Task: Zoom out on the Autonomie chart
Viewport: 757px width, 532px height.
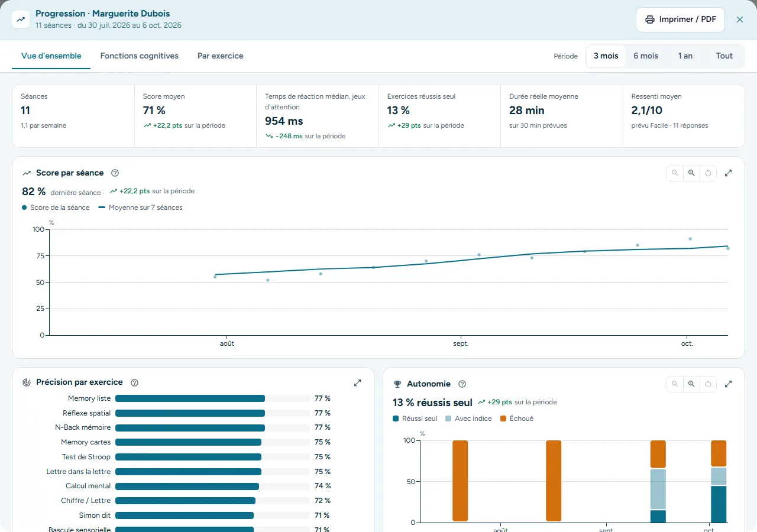Action: (x=675, y=384)
